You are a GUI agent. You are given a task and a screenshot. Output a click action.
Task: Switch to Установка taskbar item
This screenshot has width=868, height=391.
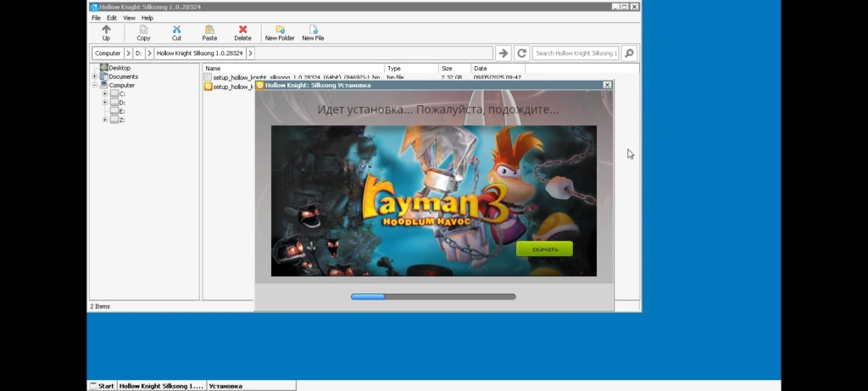coord(251,386)
